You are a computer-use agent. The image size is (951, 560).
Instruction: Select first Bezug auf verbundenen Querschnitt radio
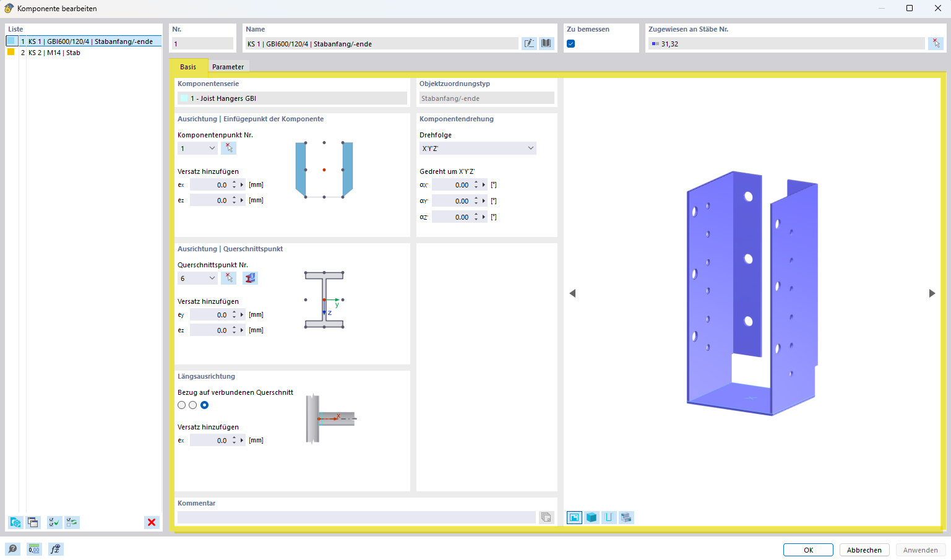pyautogui.click(x=181, y=405)
